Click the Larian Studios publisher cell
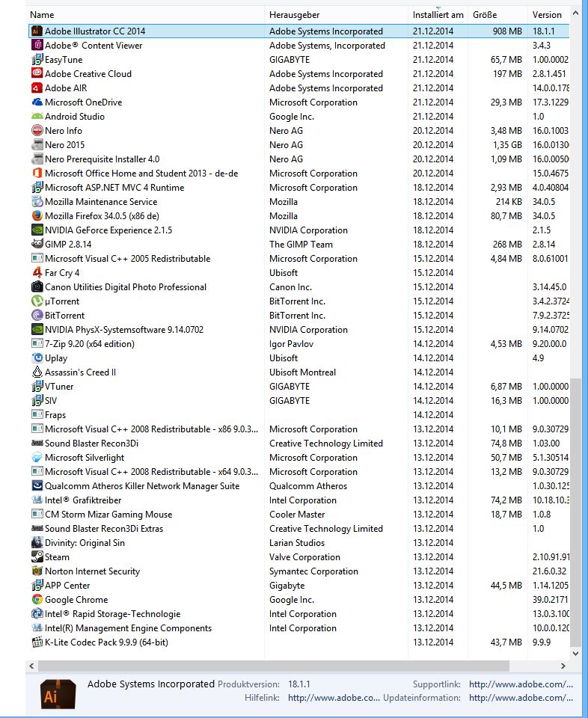 point(297,543)
